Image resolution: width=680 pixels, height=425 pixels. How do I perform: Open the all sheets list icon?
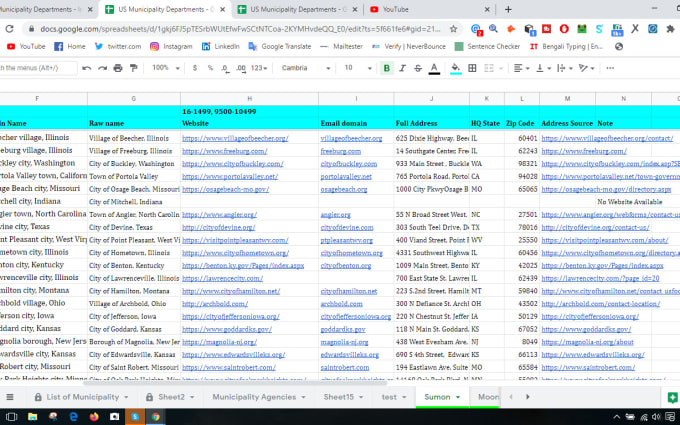(10, 397)
